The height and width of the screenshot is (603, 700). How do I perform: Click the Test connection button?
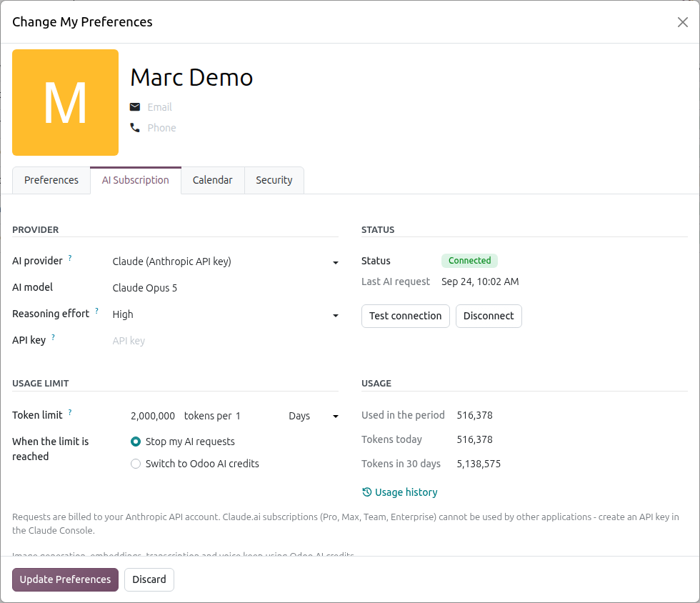pyautogui.click(x=406, y=316)
